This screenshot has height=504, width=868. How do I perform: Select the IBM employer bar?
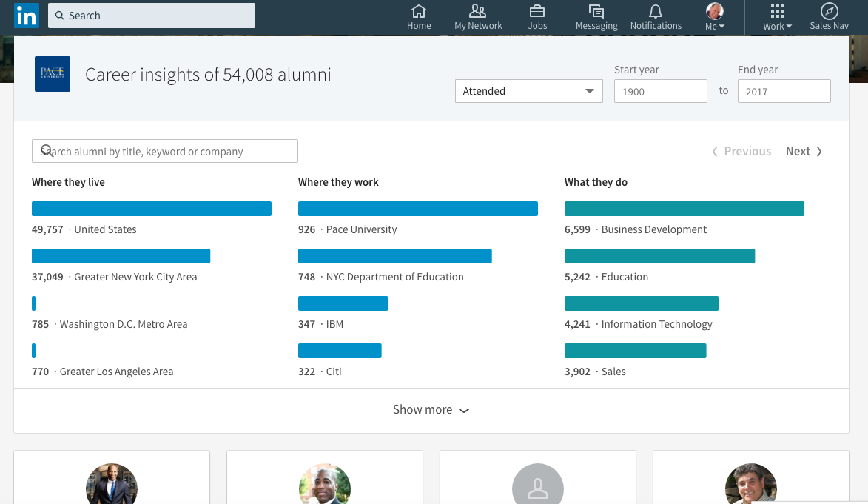[x=343, y=303]
